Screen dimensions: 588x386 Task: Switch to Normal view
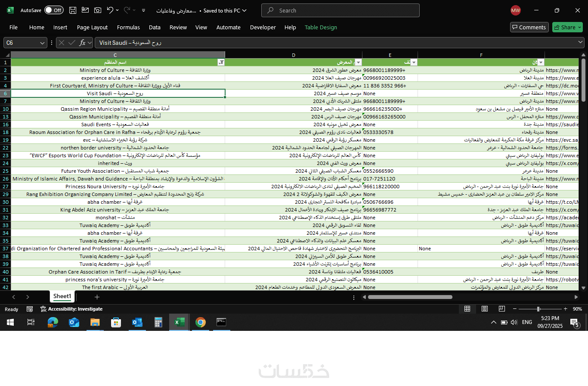(x=467, y=309)
